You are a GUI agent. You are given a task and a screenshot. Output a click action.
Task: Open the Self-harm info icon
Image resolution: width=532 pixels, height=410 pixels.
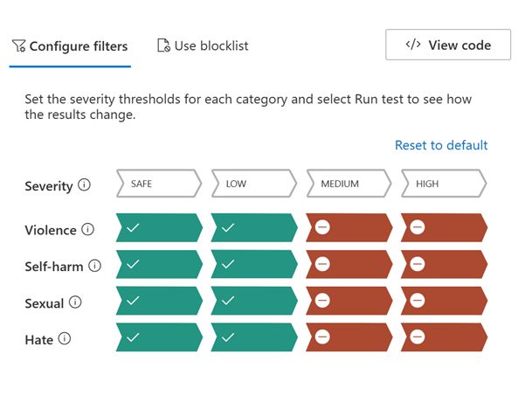pos(94,266)
